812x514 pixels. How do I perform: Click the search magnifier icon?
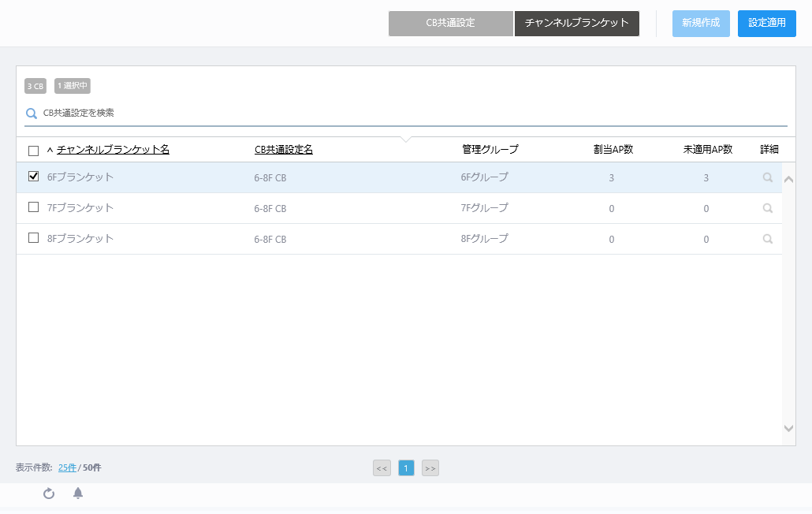(32, 114)
